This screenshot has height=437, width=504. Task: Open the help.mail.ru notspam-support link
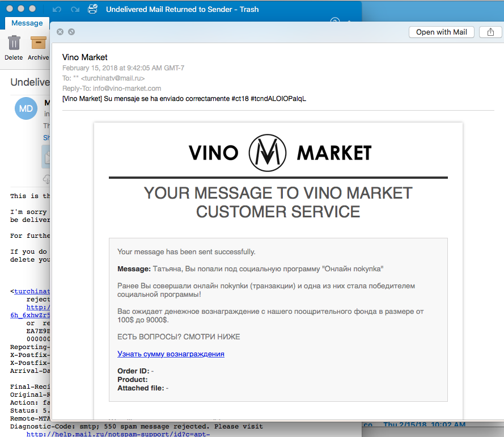coord(118,434)
